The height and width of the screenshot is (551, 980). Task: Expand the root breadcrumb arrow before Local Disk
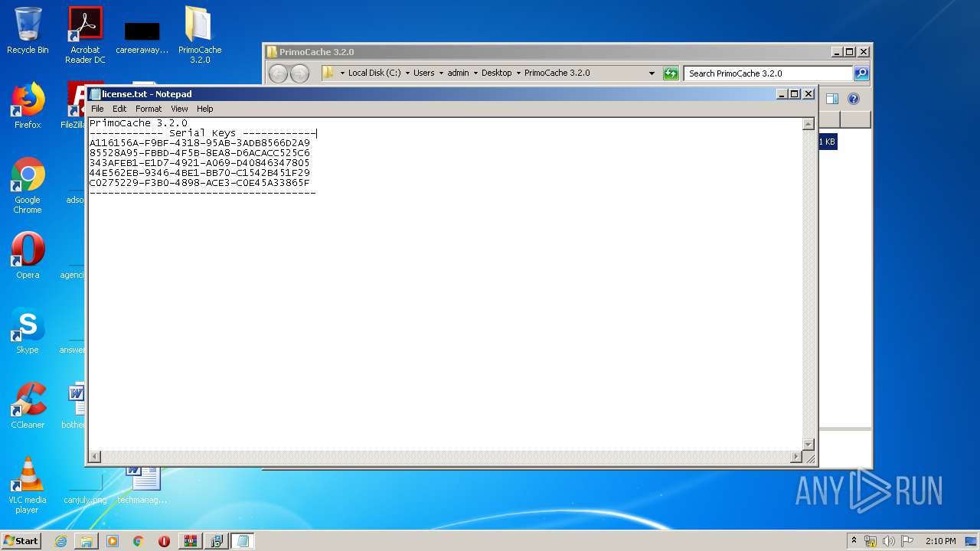[342, 73]
